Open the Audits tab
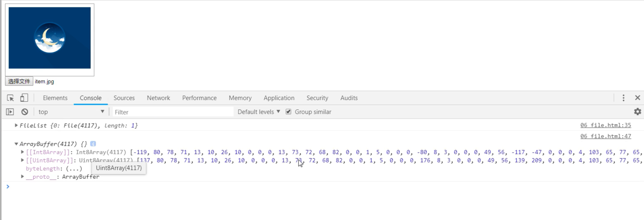 tap(349, 98)
